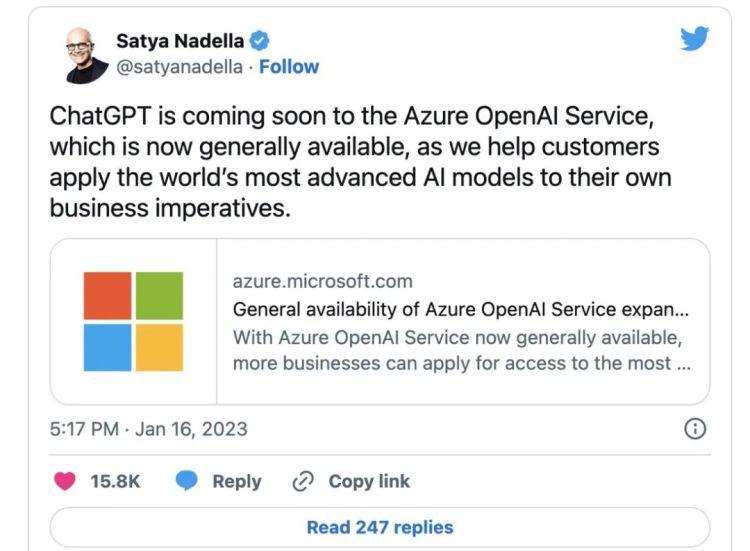Click the copy link chain icon
The height and width of the screenshot is (551, 750).
pos(303,481)
